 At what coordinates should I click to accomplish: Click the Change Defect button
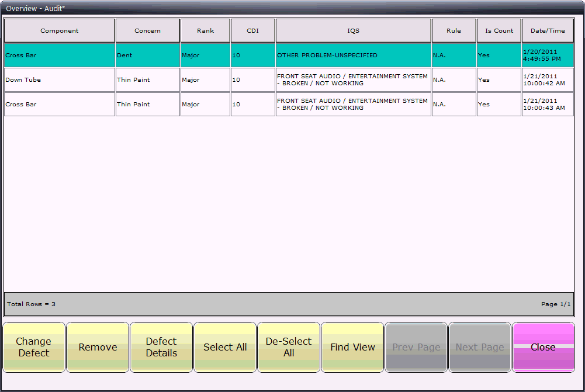[34, 347]
